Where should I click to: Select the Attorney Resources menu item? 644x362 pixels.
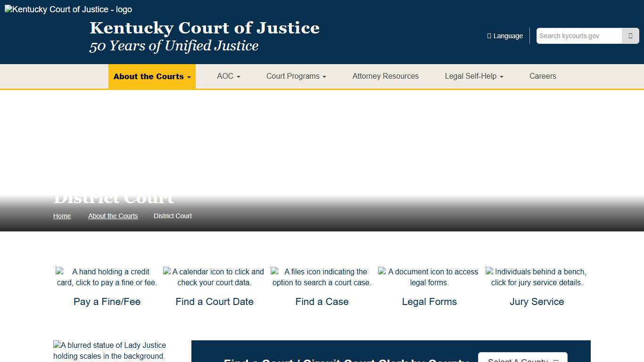[x=385, y=76]
